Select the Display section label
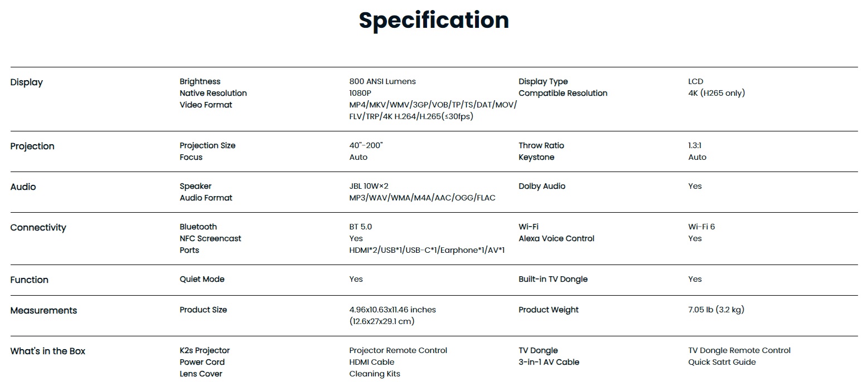The width and height of the screenshot is (868, 382). 27,82
